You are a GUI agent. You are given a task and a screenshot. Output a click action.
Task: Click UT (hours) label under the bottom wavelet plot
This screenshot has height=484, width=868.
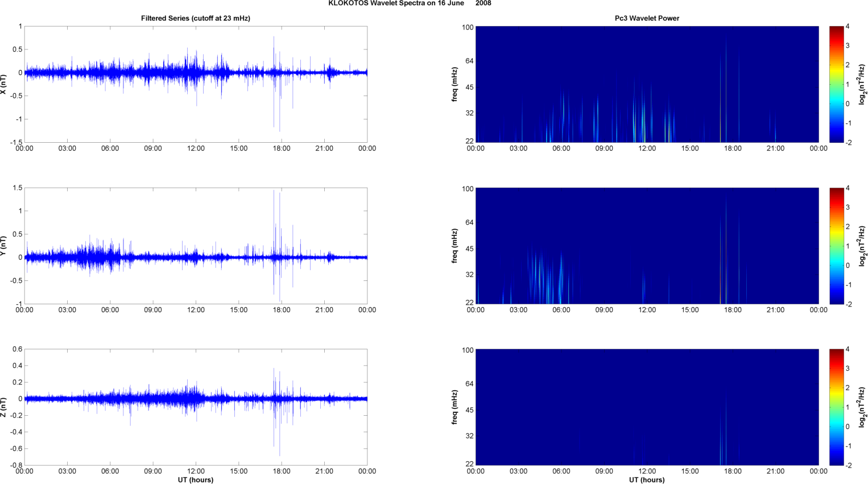(x=647, y=480)
